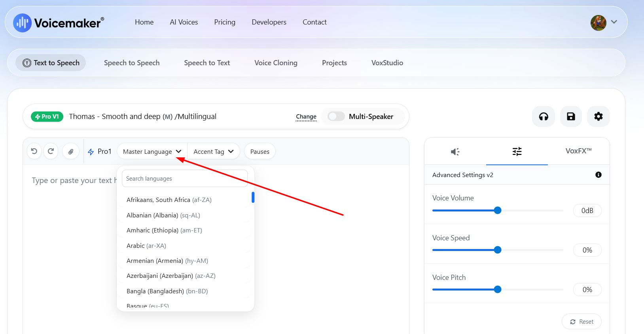Switch to Speech to Text tab
Viewport: 644px width, 334px height.
click(x=207, y=63)
